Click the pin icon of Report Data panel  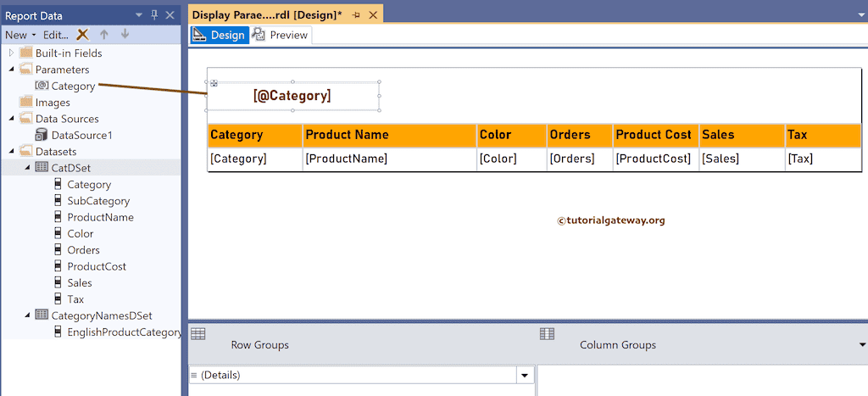tap(154, 15)
